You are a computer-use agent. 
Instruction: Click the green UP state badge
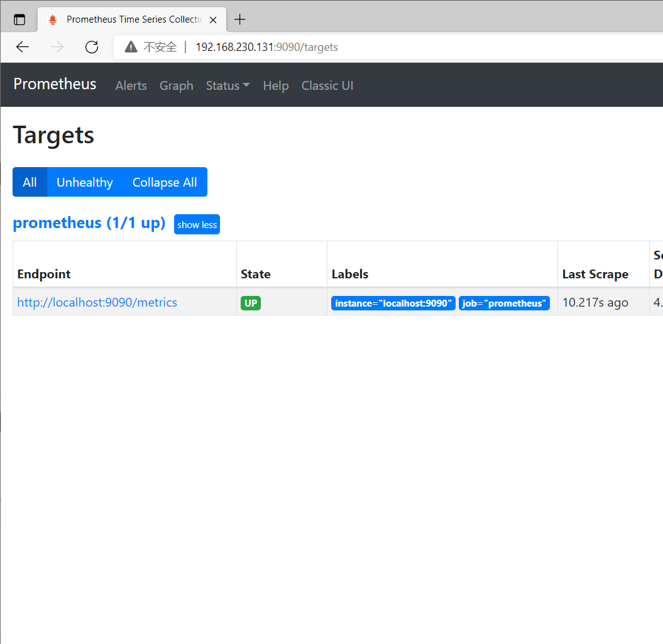(251, 303)
